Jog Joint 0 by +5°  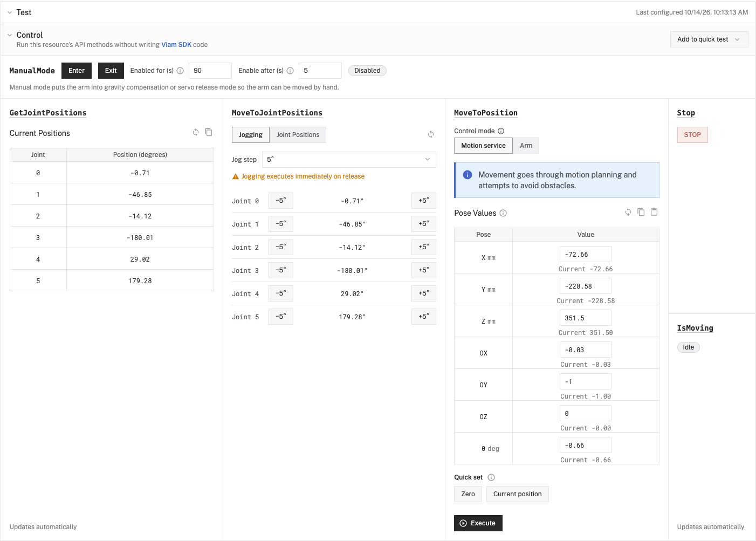point(424,201)
